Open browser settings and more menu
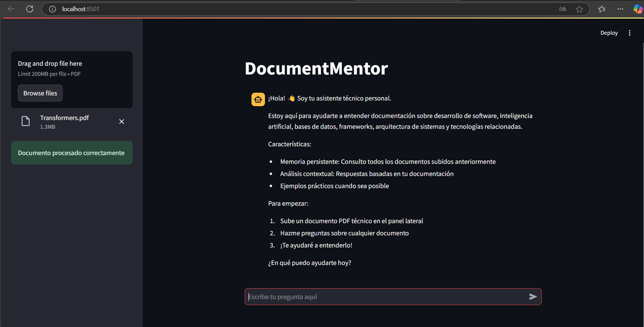 620,9
